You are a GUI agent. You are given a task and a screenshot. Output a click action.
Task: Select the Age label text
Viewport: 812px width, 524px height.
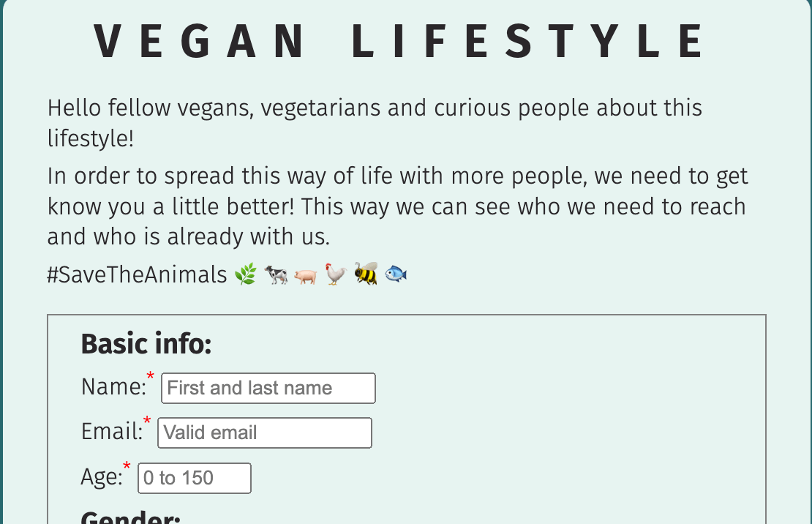coord(102,477)
